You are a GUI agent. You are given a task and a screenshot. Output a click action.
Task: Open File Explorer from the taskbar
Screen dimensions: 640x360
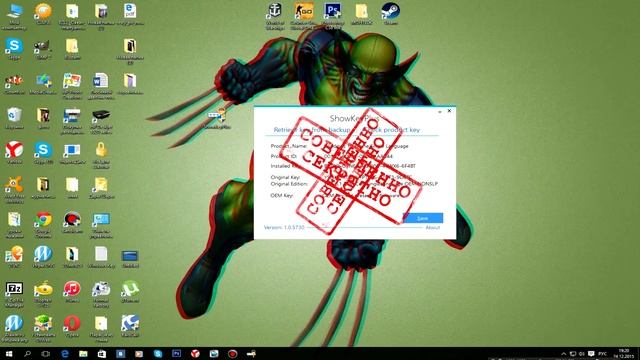(83, 353)
